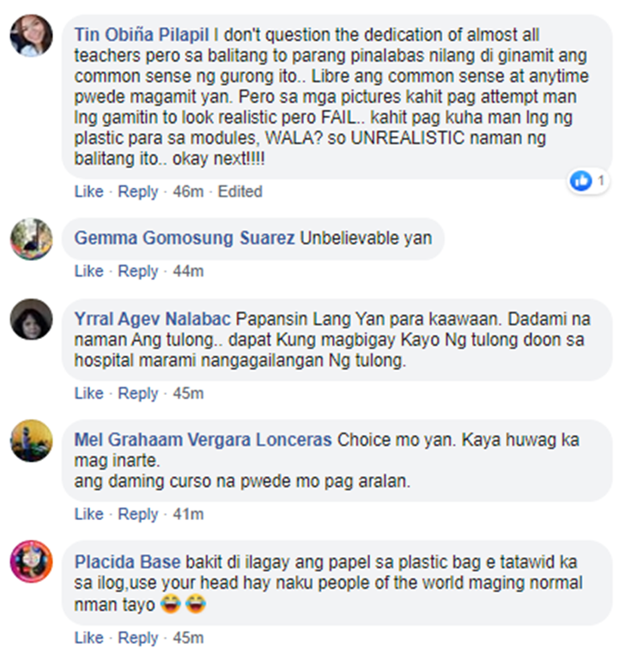Like Mel Grahaam Vergara Lonceras's comment
This screenshot has height=648, width=644.
click(88, 514)
